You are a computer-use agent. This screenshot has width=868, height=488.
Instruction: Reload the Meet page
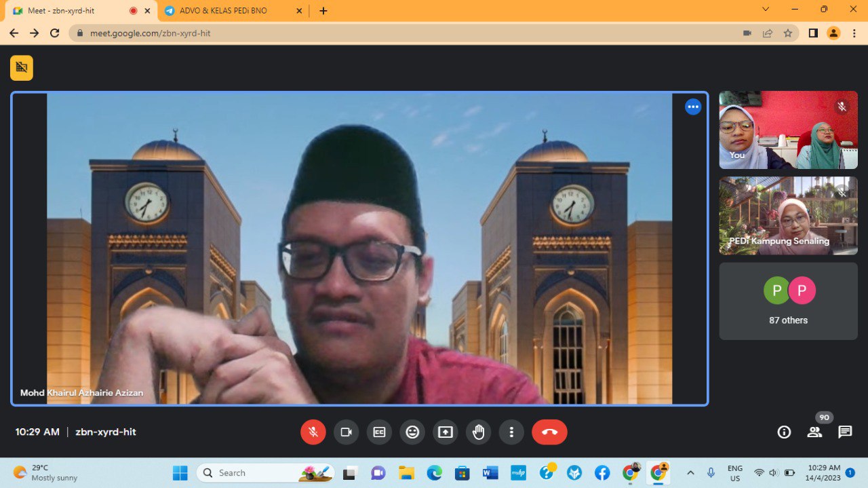tap(55, 33)
